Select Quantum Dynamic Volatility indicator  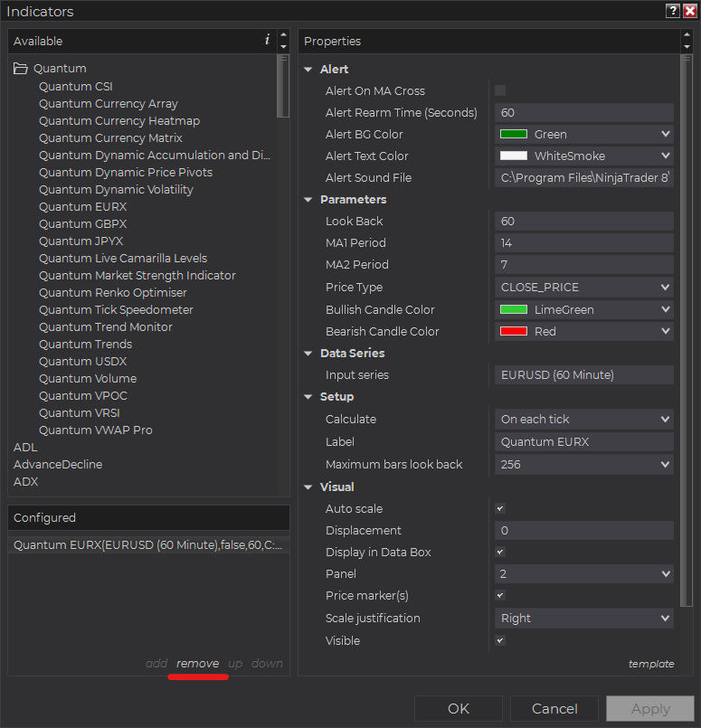[x=116, y=189]
